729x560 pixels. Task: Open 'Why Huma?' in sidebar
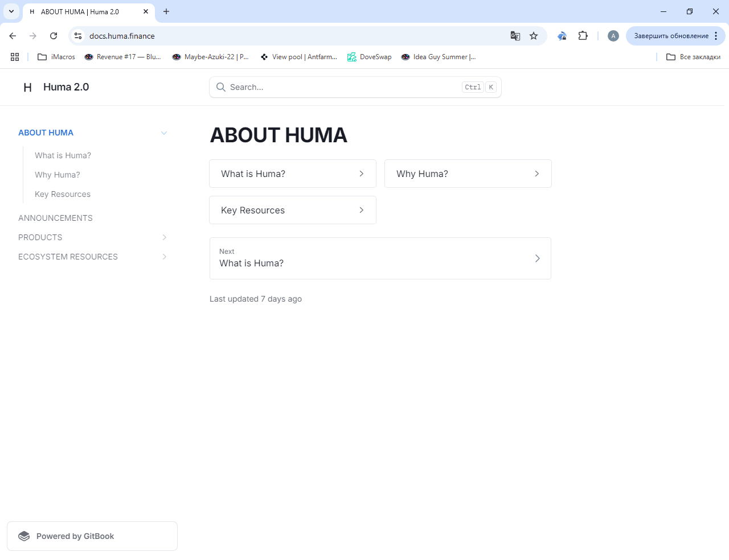[58, 175]
